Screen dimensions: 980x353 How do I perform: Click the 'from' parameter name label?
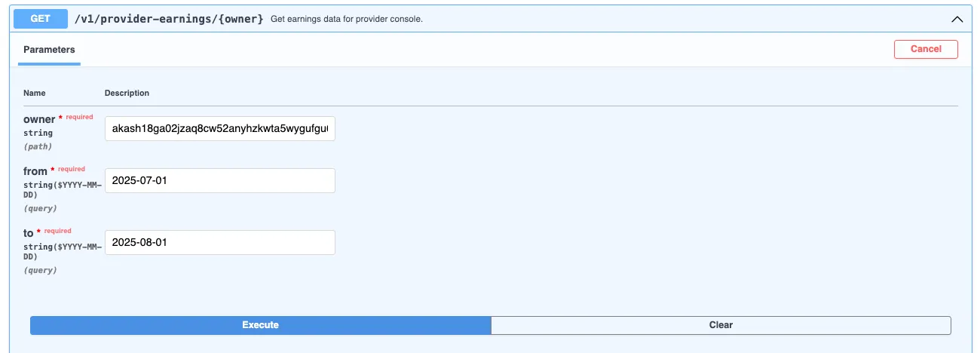click(35, 171)
